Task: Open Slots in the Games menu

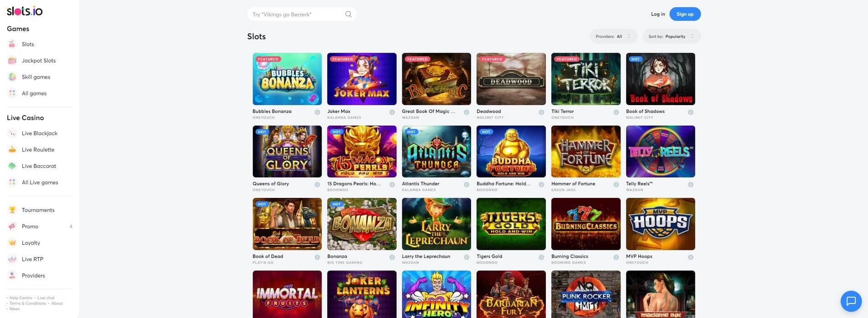Action: tap(28, 44)
